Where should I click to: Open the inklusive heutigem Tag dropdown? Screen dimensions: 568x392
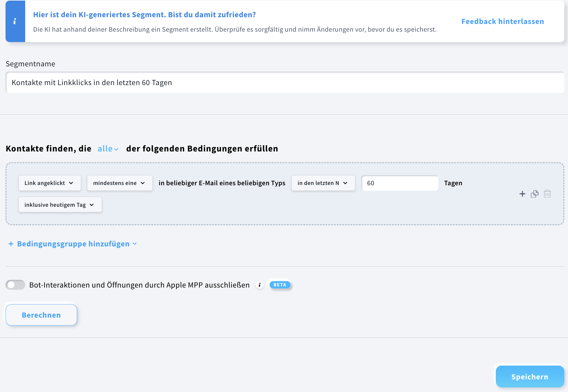click(x=60, y=204)
